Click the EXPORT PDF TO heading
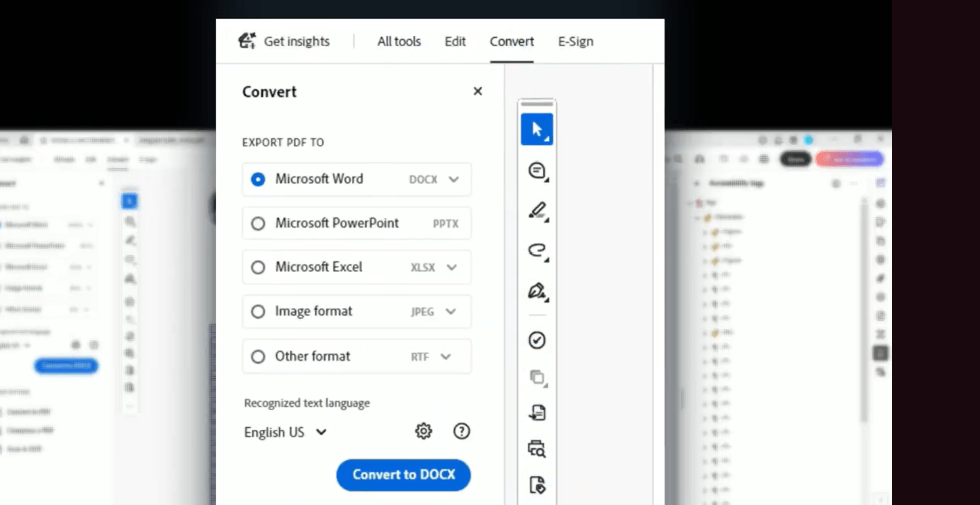Image resolution: width=980 pixels, height=505 pixels. [283, 143]
